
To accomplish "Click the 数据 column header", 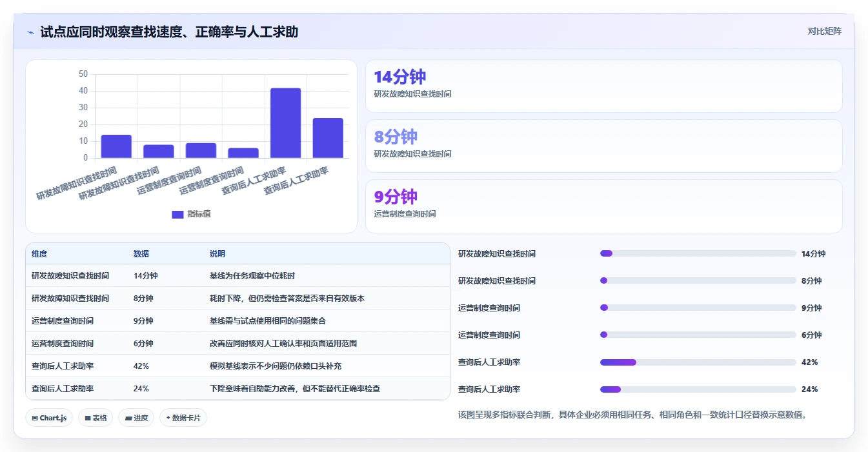I will coord(141,254).
